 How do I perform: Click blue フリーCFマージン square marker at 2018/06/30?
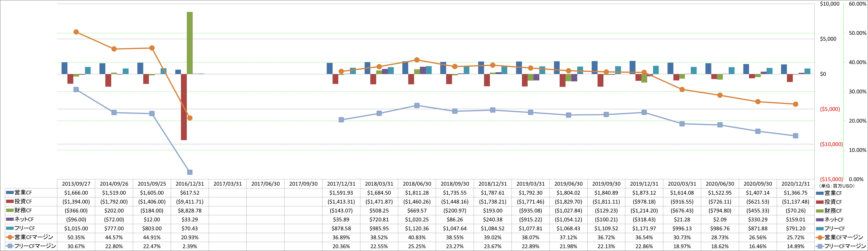tap(417, 106)
